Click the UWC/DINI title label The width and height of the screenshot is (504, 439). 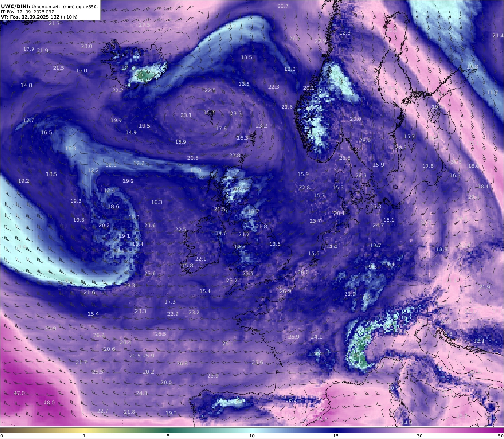click(16, 6)
